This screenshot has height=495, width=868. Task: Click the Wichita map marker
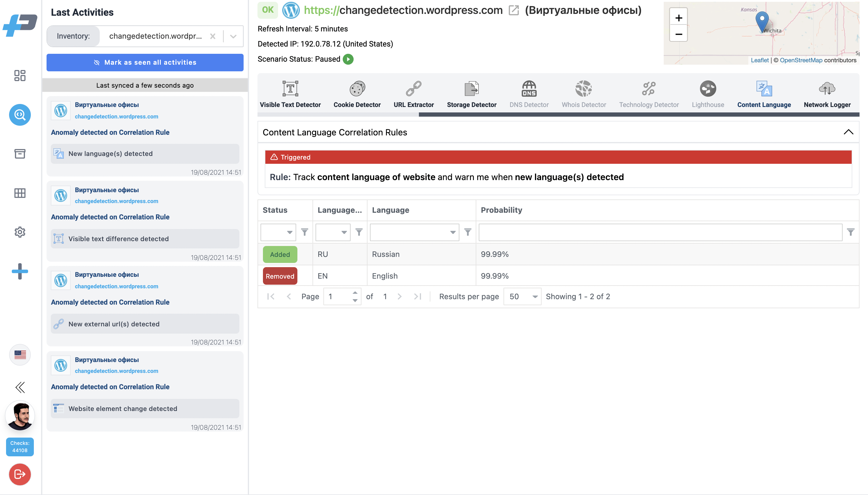point(762,22)
